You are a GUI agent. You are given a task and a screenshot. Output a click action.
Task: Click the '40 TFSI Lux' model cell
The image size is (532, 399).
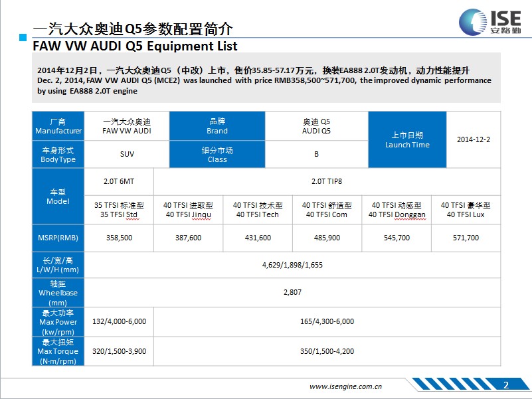click(x=466, y=210)
